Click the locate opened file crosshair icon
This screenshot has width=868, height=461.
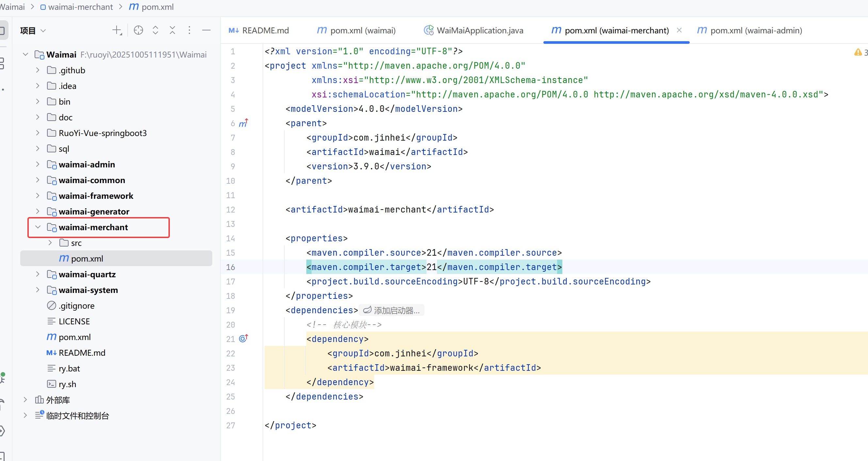click(138, 30)
